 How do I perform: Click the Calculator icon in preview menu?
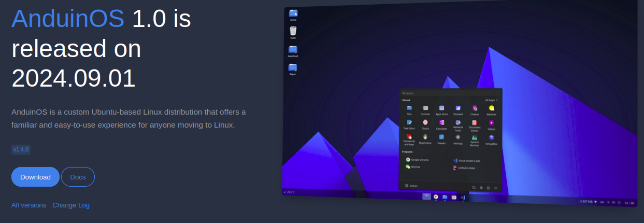point(441,122)
